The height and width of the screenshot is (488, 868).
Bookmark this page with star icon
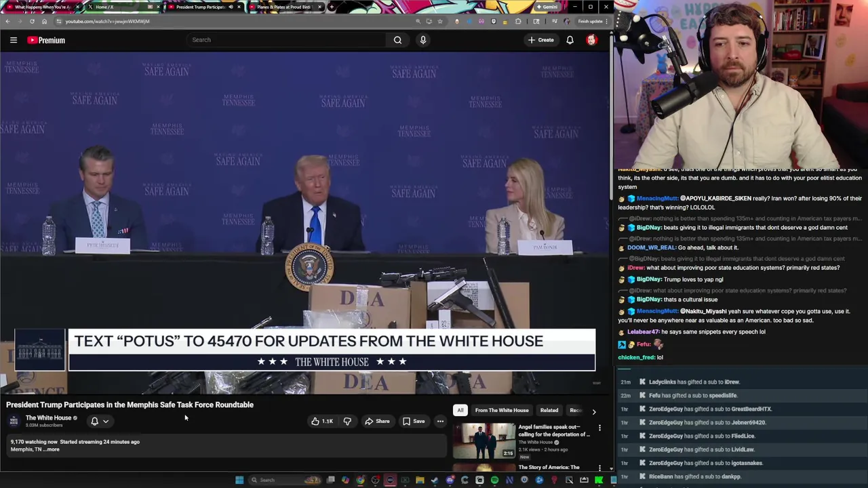(x=440, y=21)
